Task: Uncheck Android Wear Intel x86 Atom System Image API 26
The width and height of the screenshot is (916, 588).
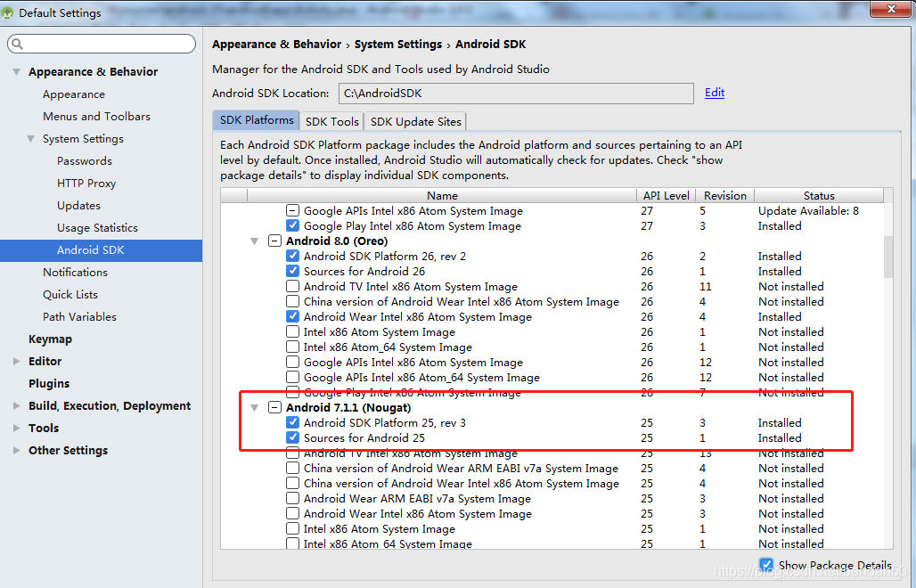Action: click(292, 317)
